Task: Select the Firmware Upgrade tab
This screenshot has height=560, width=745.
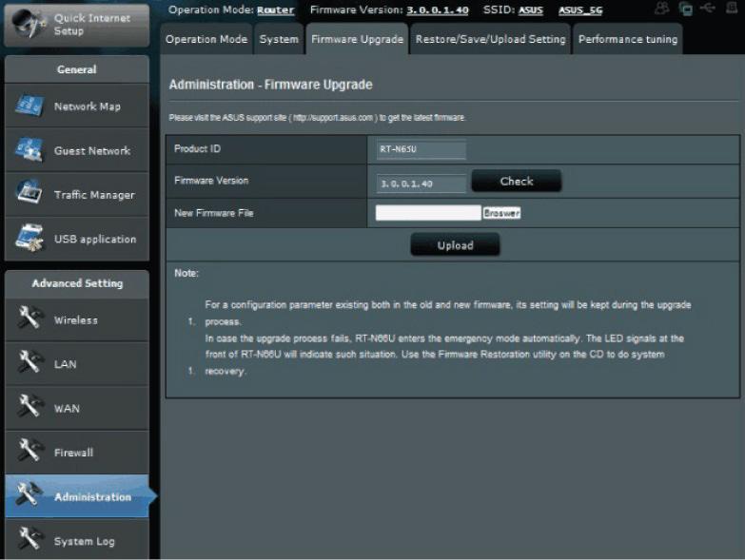Action: pyautogui.click(x=357, y=39)
